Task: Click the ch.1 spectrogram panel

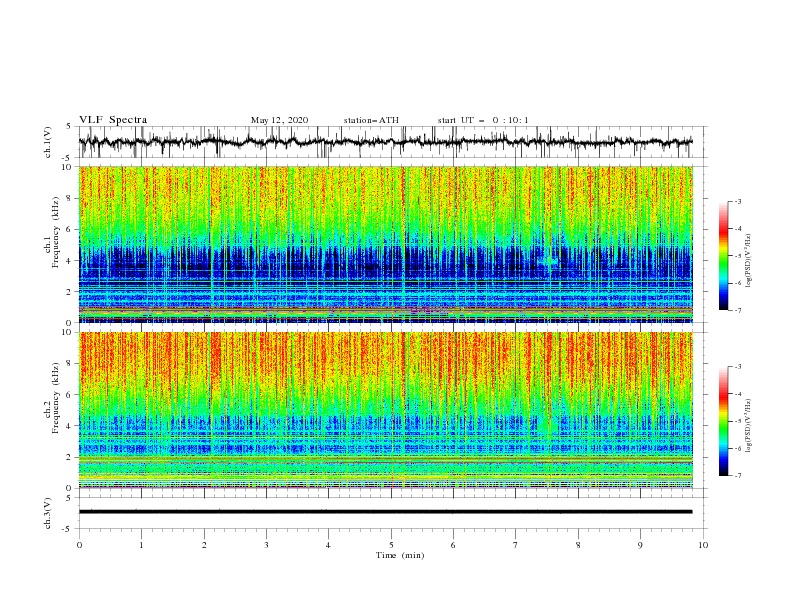Action: 386,244
